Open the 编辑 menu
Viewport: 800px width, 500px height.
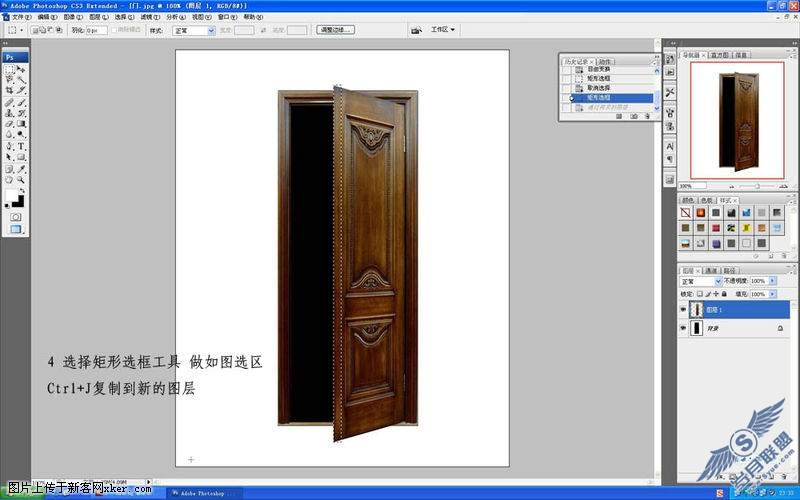(47, 17)
